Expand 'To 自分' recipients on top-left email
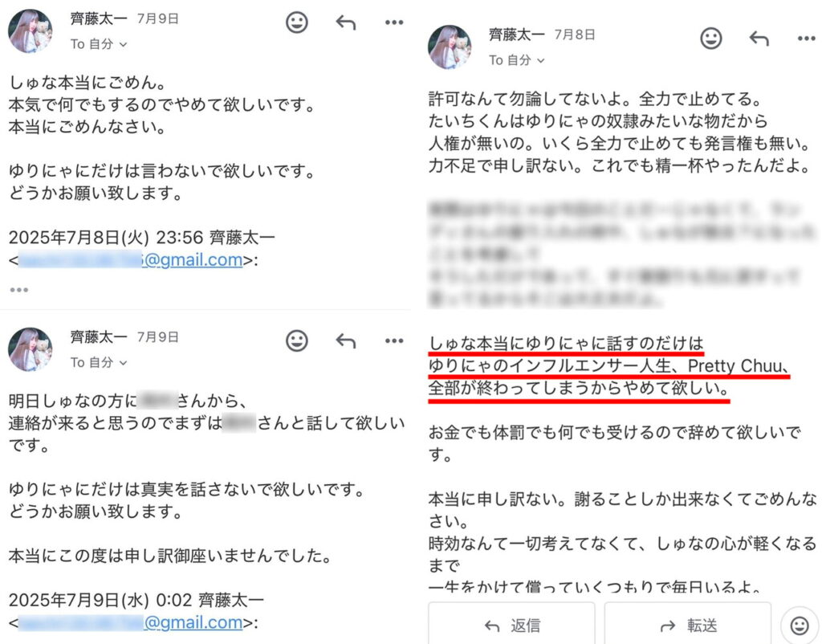 99,44
